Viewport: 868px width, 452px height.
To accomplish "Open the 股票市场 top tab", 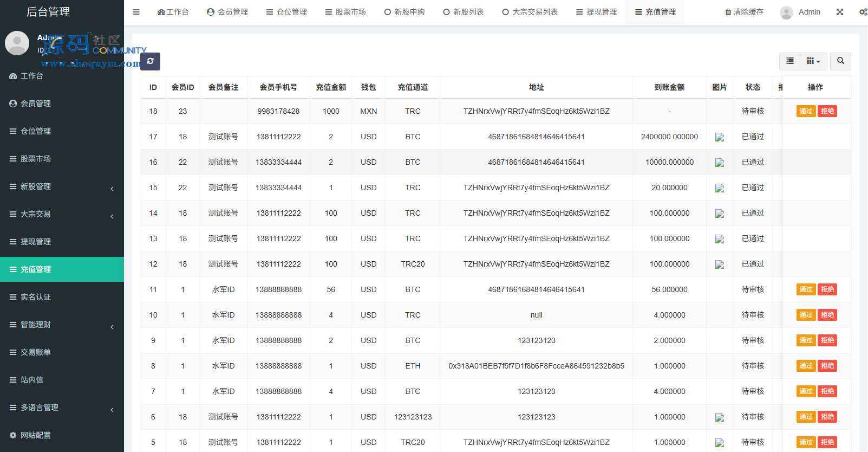I will [345, 12].
